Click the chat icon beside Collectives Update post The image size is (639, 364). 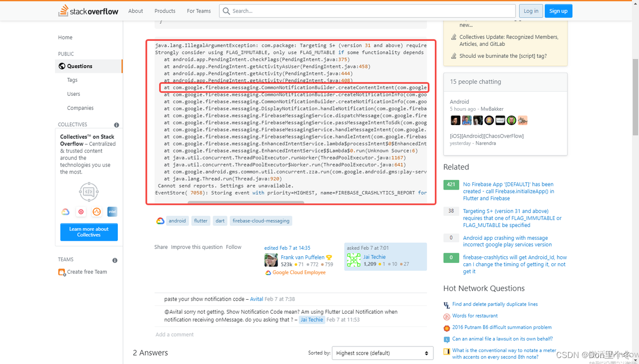pos(454,37)
